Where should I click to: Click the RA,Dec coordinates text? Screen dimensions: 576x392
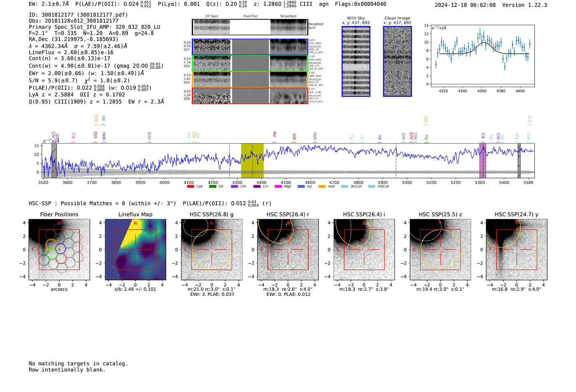pos(73,39)
